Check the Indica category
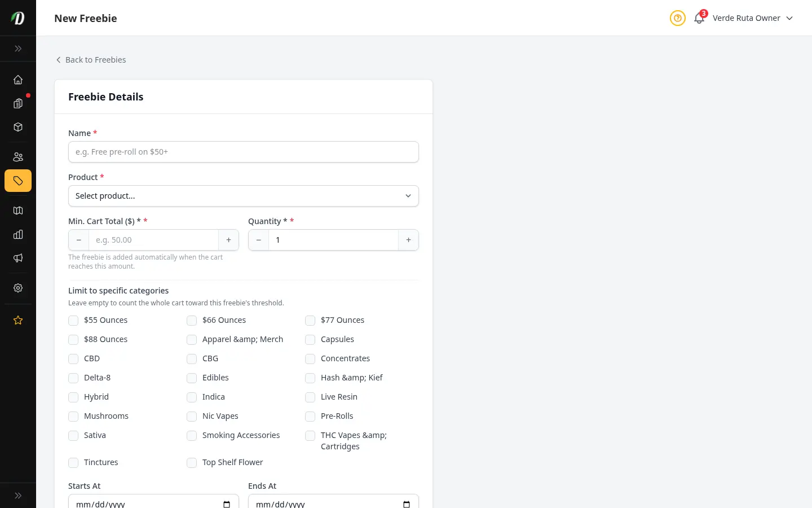Viewport: 812px width, 508px height. coord(192,397)
